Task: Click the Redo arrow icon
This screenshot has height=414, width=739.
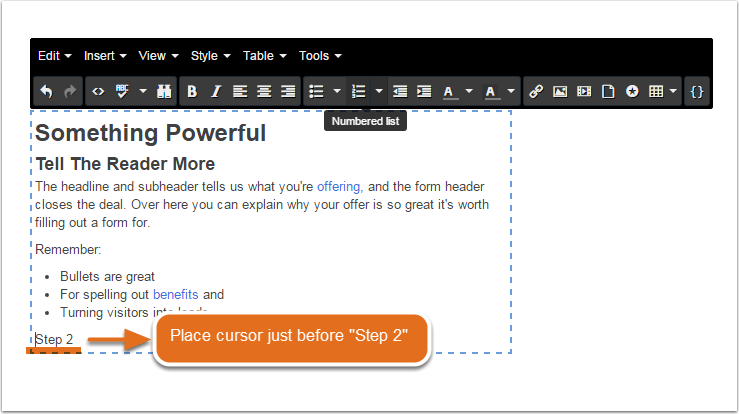Action: (70, 91)
